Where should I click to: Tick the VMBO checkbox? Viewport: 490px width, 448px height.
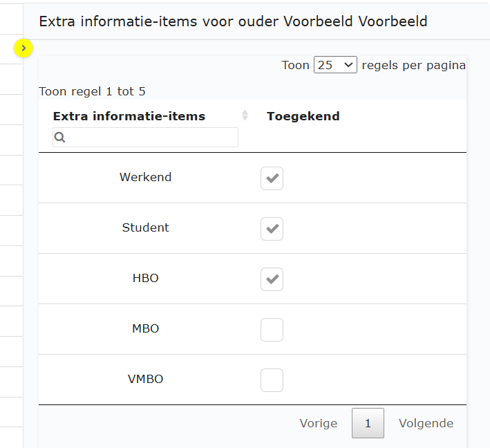pos(272,380)
